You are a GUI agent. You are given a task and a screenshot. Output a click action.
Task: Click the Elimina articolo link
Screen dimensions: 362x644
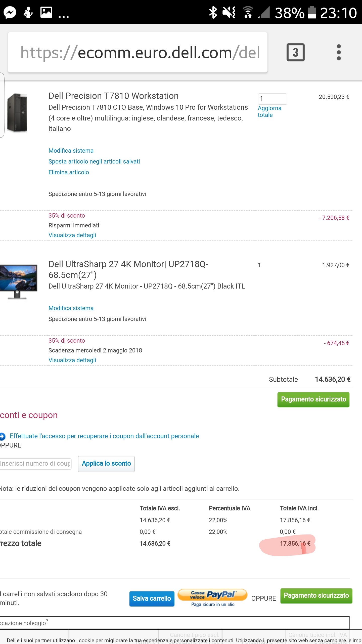point(69,172)
